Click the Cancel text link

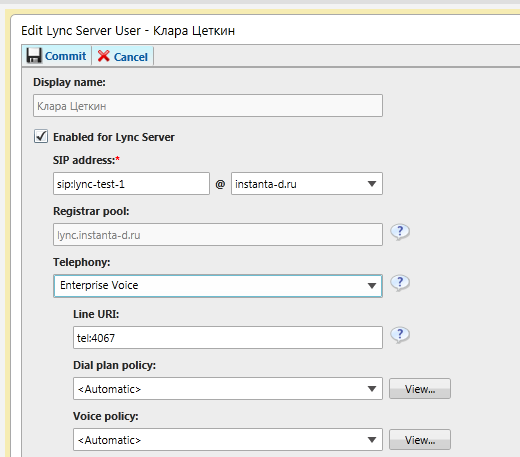(131, 57)
